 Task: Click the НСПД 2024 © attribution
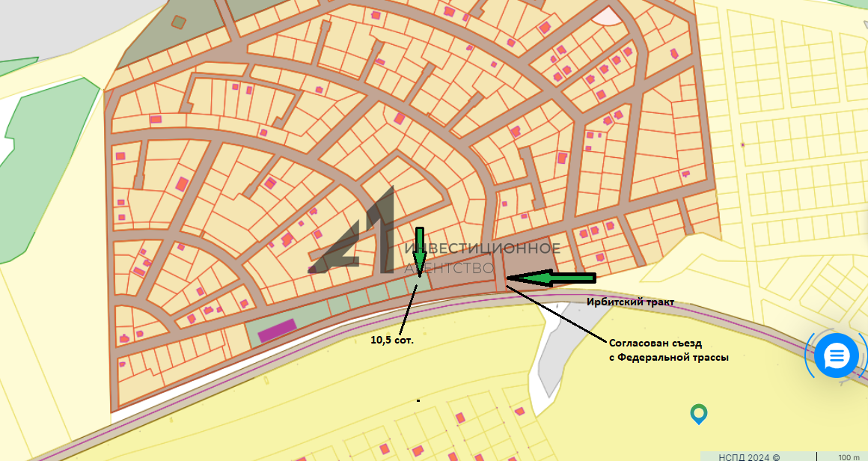(739, 456)
